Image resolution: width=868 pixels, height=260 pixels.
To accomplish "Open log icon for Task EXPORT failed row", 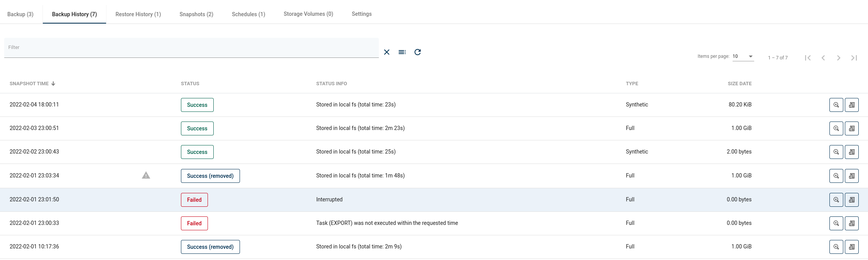I will click(851, 223).
